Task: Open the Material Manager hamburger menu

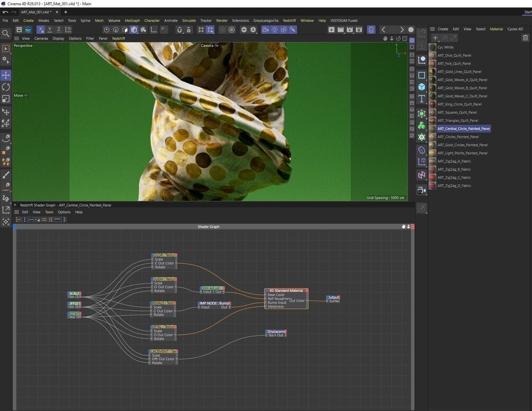Action: 432,29
